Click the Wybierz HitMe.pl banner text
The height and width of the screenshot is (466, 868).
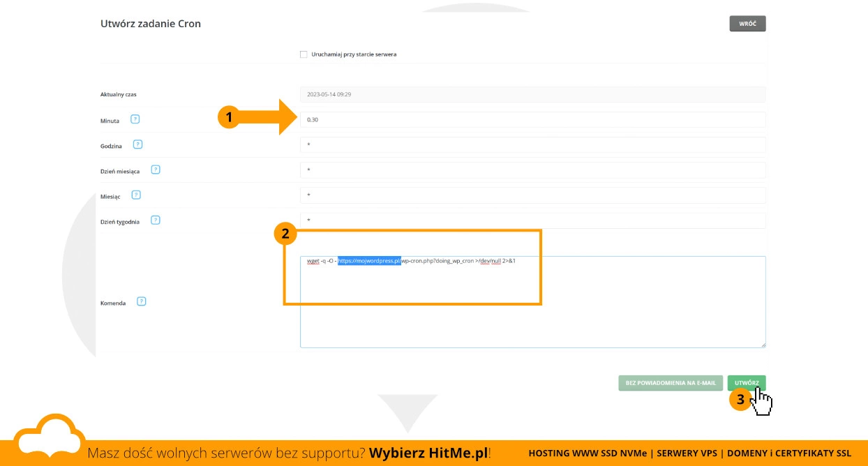coord(428,453)
